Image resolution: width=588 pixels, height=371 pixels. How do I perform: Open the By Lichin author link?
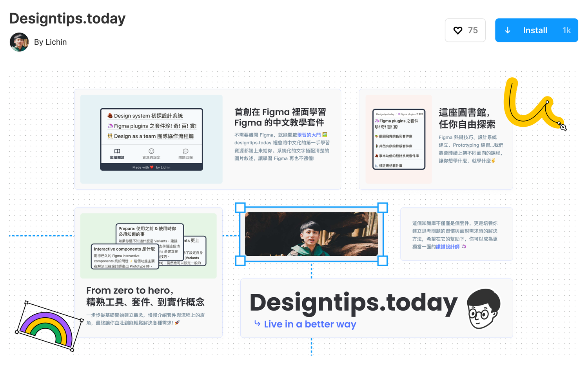point(50,42)
